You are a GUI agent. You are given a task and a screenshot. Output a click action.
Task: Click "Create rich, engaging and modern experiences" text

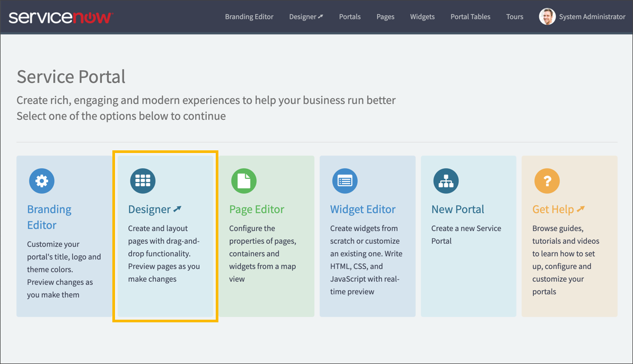[206, 100]
